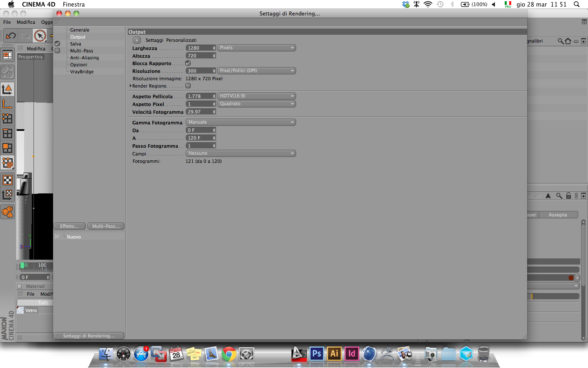Image resolution: width=588 pixels, height=368 pixels.
Task: Open Google Chrome from the Dock
Action: click(x=229, y=354)
